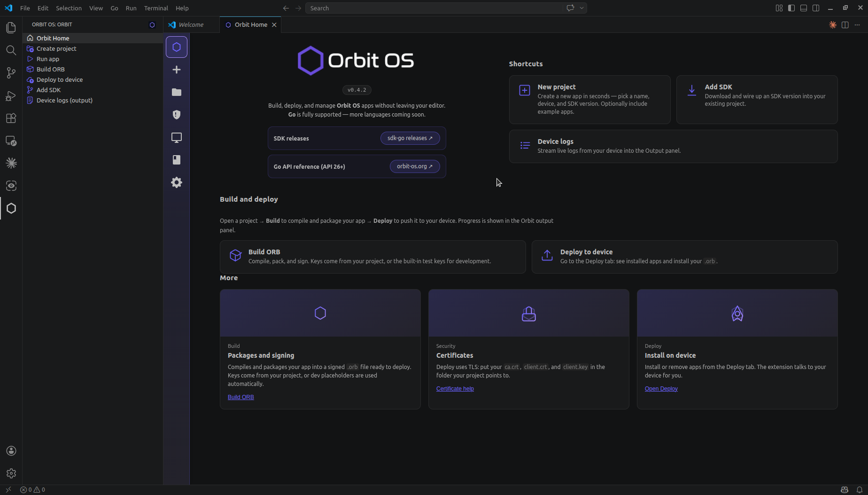Open the orbit-os.org API reference button

coord(415,166)
